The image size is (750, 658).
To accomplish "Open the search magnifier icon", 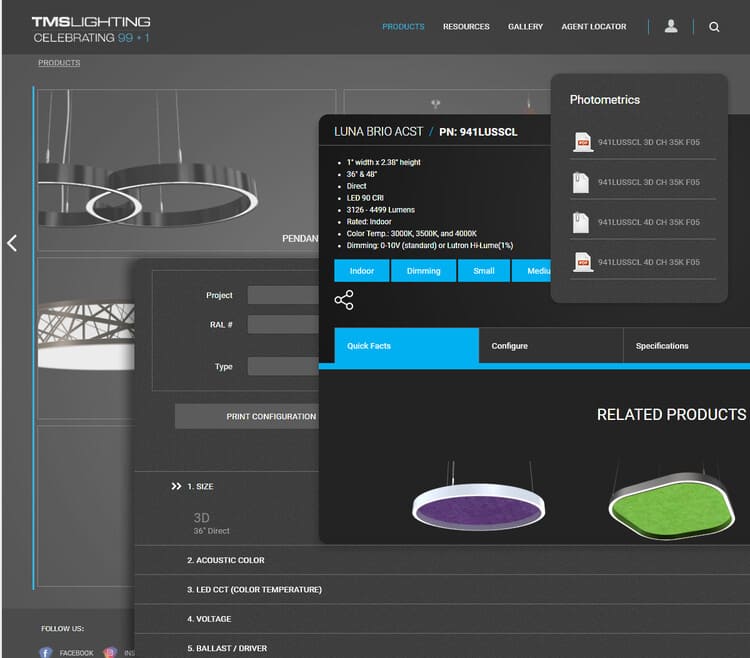I will pos(714,27).
